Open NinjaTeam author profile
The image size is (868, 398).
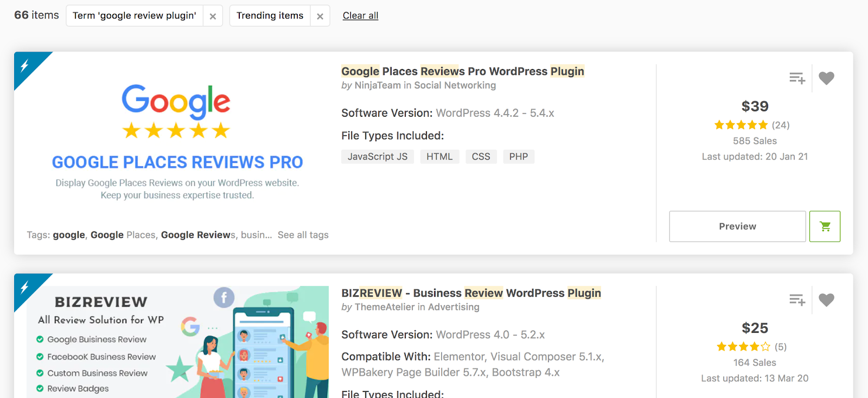pyautogui.click(x=378, y=85)
